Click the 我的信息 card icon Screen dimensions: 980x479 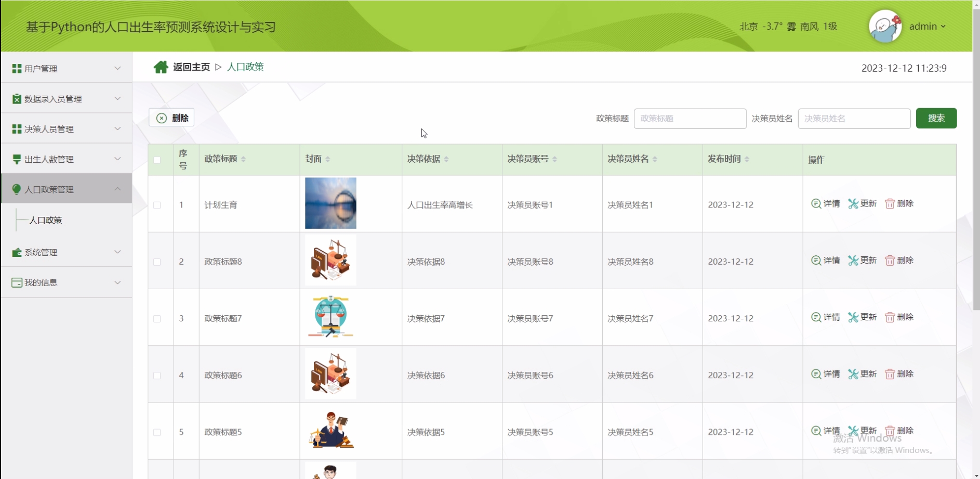pyautogui.click(x=17, y=282)
